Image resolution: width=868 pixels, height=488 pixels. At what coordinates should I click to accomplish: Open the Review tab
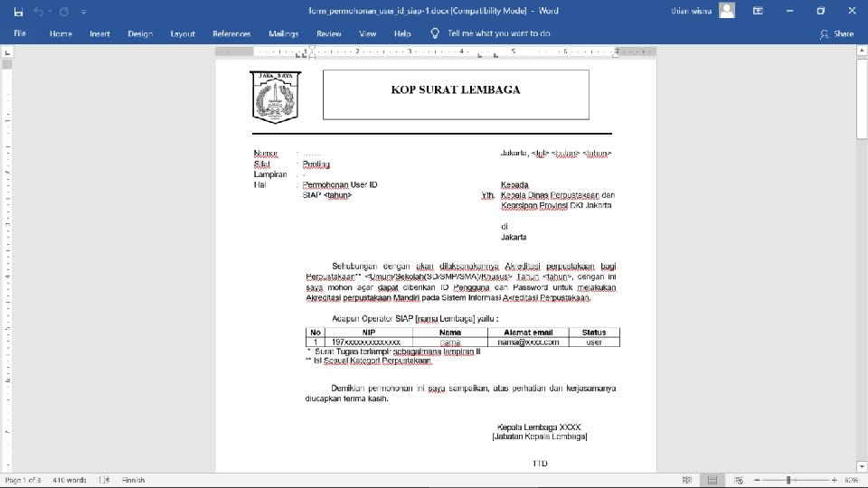point(329,33)
